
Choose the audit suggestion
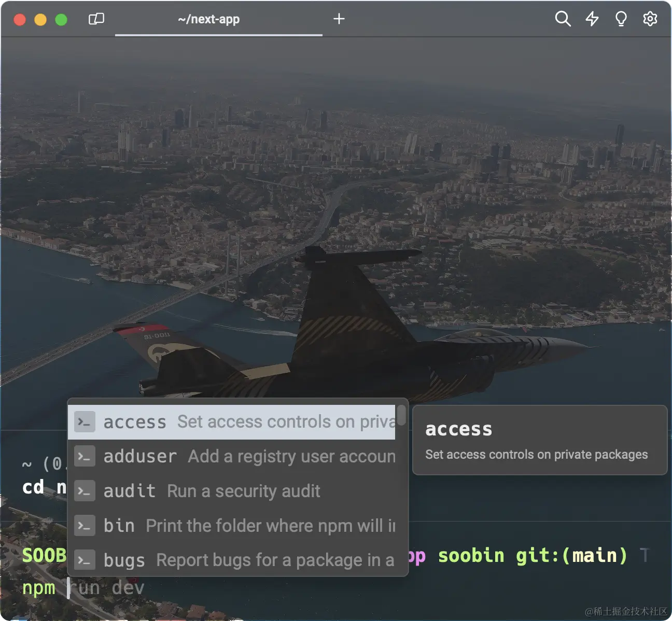click(232, 491)
